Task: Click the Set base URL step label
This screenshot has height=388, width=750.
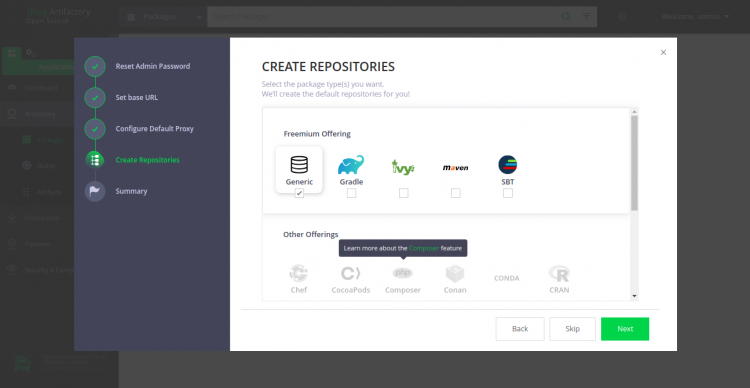Action: (x=136, y=98)
